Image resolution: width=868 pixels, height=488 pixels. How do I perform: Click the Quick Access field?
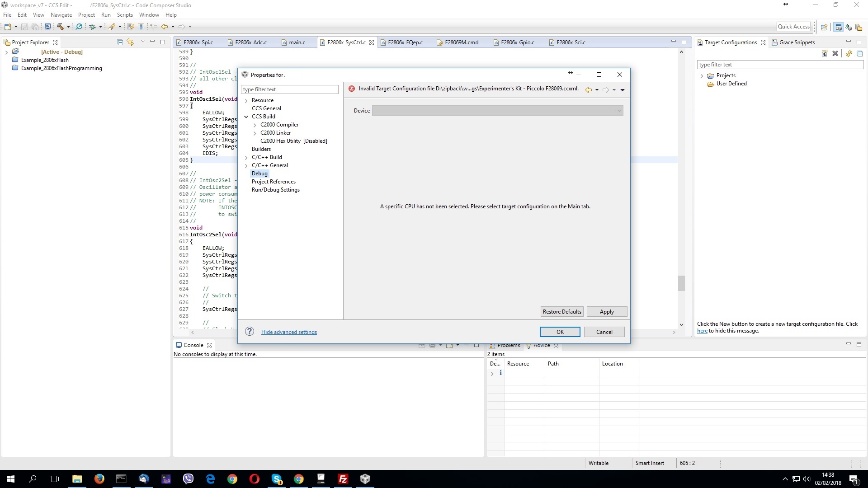(794, 27)
